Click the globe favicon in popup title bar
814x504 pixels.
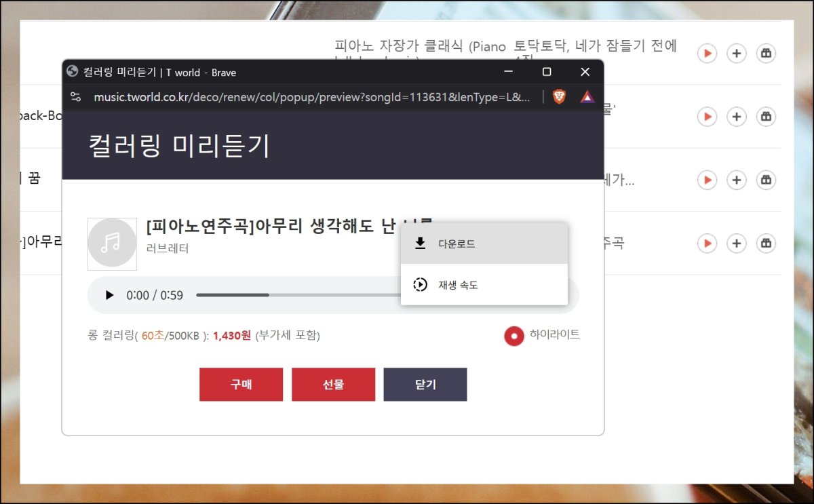72,72
